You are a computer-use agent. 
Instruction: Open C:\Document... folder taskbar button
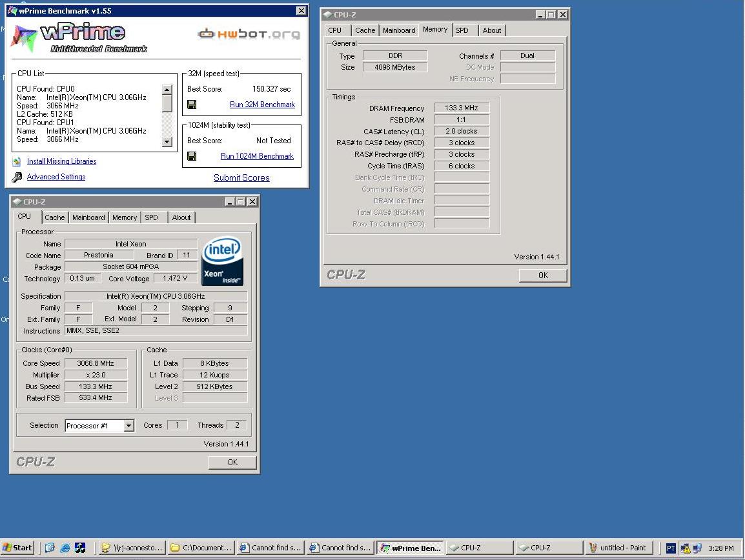[x=201, y=548]
